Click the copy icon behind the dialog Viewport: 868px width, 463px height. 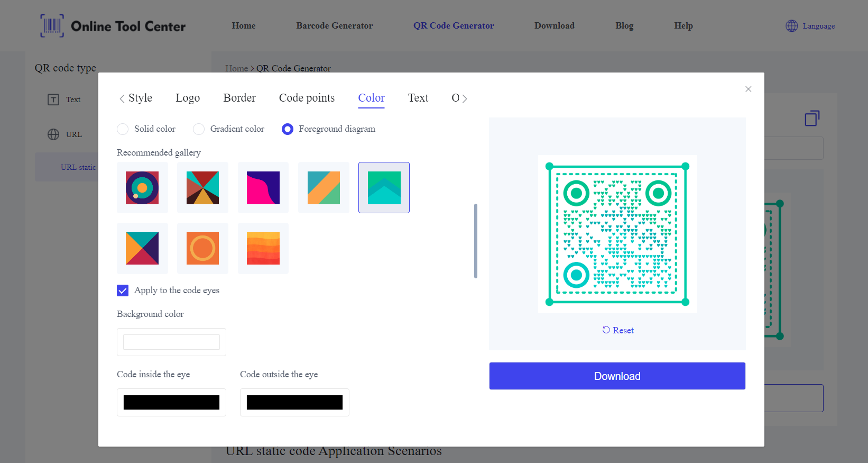812,118
